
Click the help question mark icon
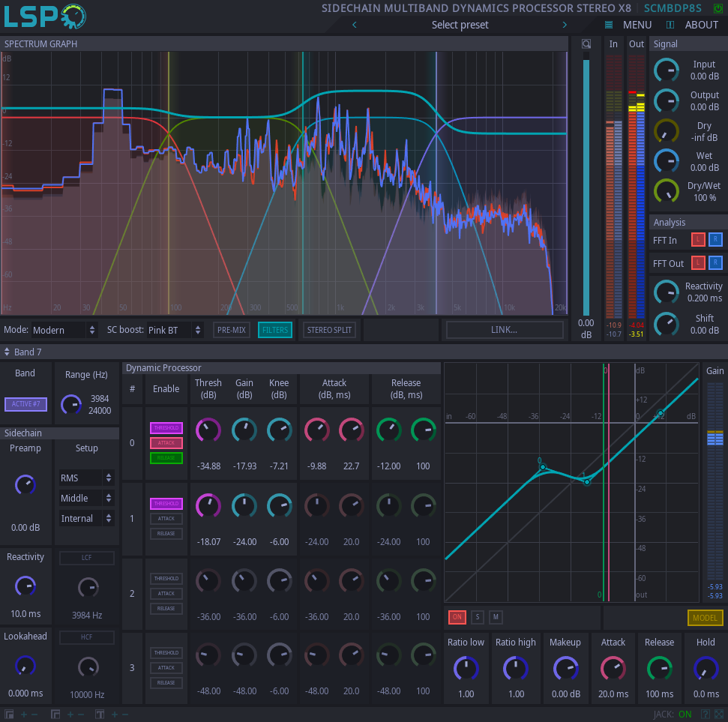[705, 715]
